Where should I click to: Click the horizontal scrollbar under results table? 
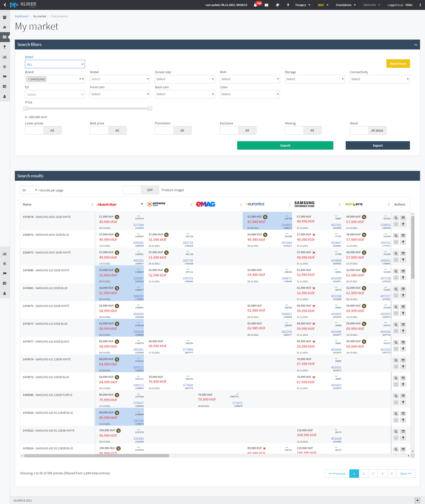pyautogui.click(x=97, y=456)
